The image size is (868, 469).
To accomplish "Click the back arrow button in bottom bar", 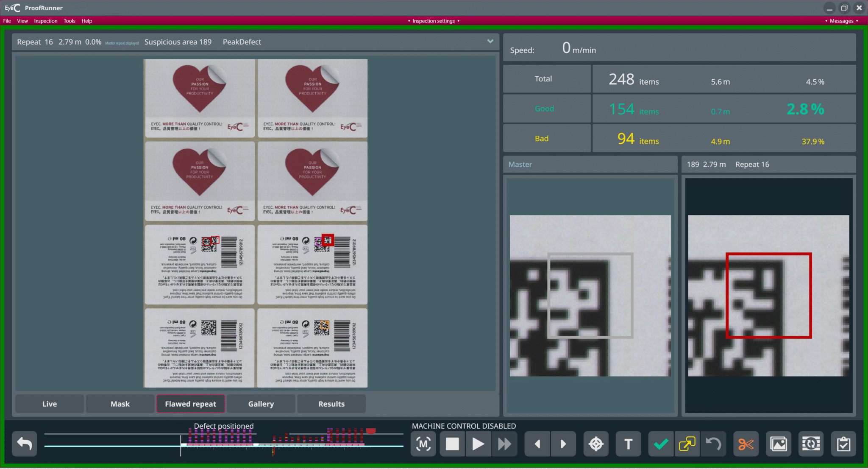I will click(x=25, y=444).
